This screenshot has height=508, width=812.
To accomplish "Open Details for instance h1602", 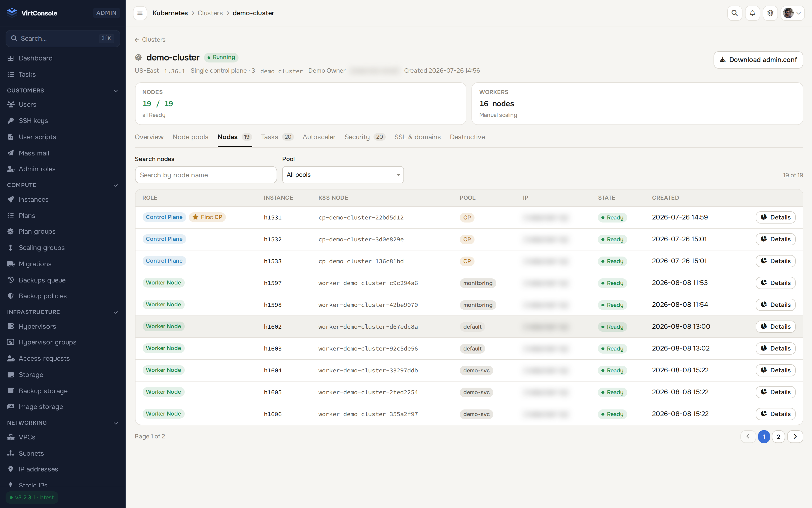I will pos(775,327).
